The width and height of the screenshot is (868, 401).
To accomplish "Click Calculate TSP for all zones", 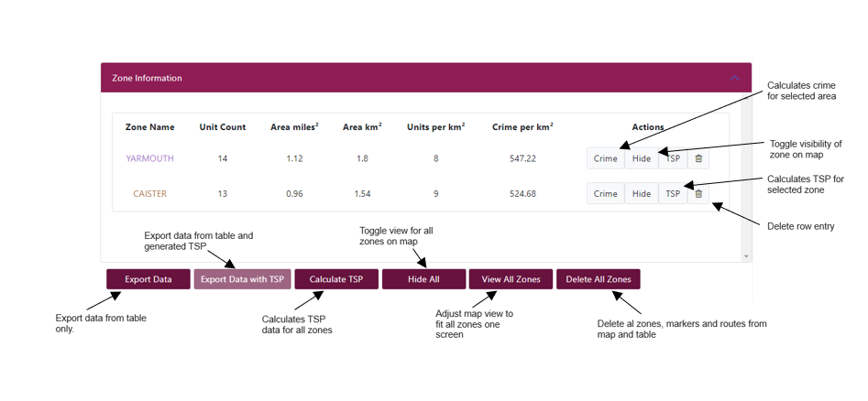I will 336,279.
